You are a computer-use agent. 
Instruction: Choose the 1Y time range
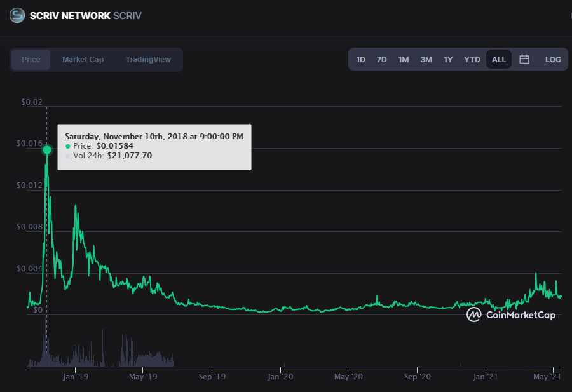point(448,59)
